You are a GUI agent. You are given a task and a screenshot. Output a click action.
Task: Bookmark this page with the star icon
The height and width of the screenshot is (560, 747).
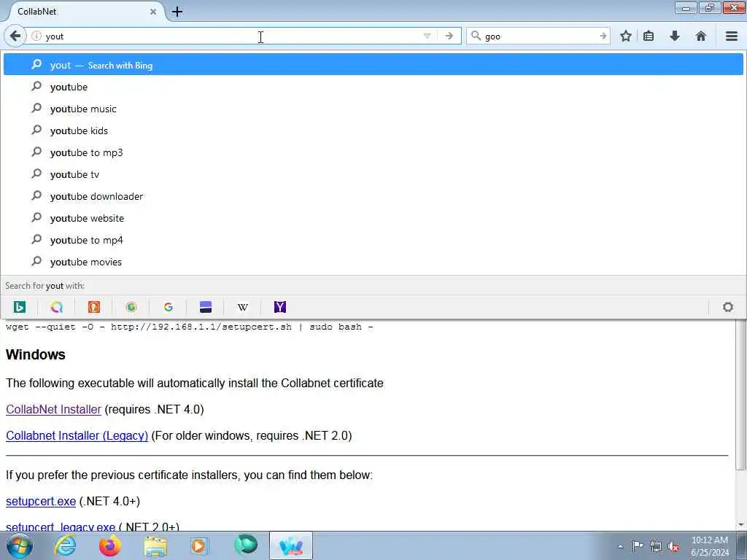[x=626, y=36]
